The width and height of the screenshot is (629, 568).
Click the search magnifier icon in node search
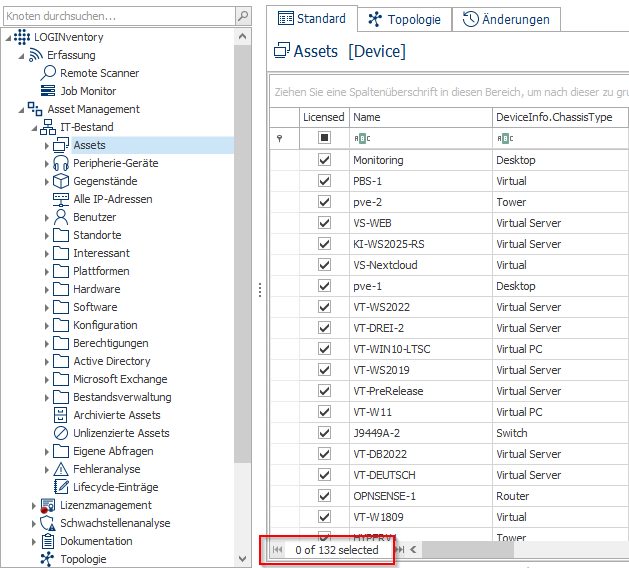[x=243, y=16]
